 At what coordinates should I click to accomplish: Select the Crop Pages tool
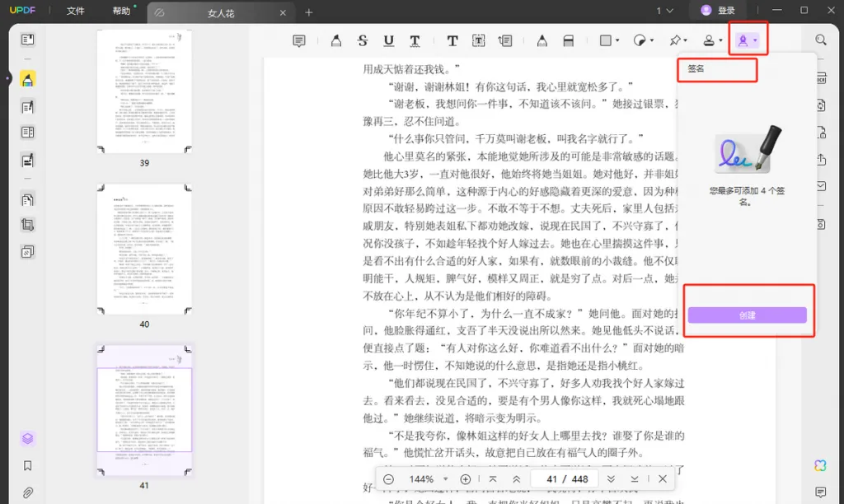(x=27, y=225)
